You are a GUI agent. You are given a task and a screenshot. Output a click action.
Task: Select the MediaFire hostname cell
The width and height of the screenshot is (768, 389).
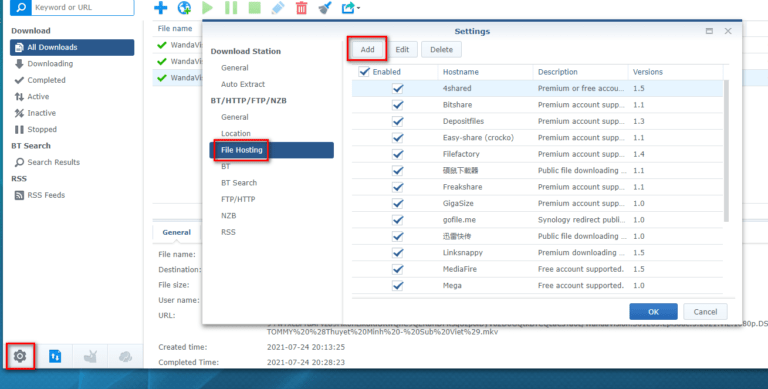(460, 269)
